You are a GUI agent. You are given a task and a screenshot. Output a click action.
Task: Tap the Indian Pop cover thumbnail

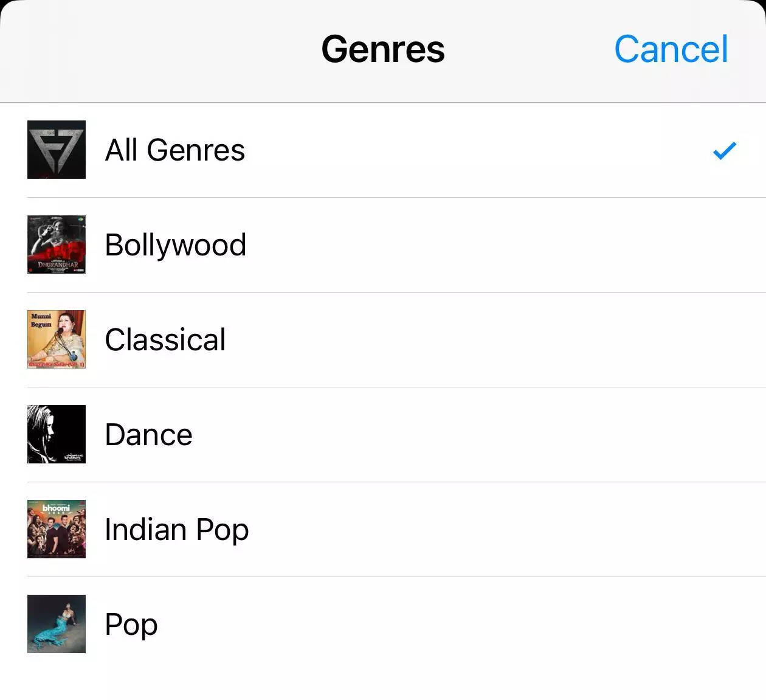pos(57,529)
